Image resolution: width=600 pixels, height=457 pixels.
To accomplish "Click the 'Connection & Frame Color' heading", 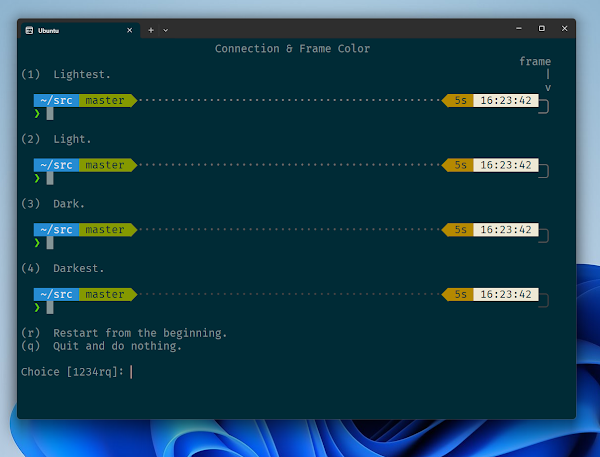I will [292, 49].
